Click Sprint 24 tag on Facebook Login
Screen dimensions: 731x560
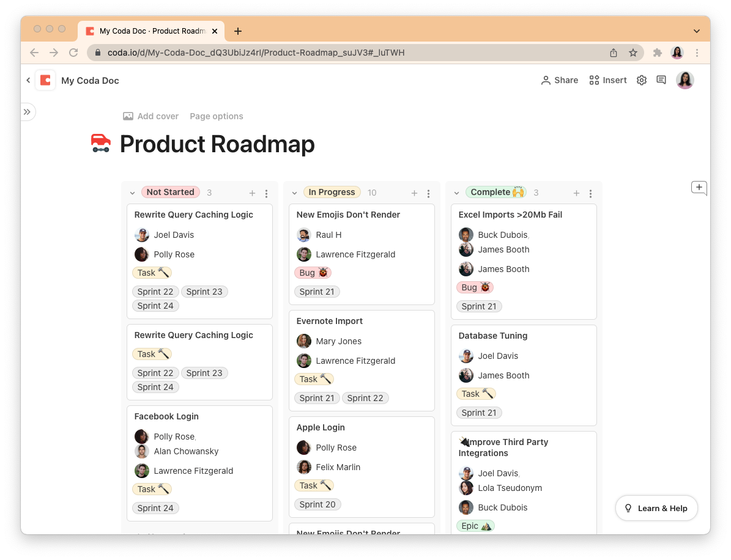(x=155, y=508)
